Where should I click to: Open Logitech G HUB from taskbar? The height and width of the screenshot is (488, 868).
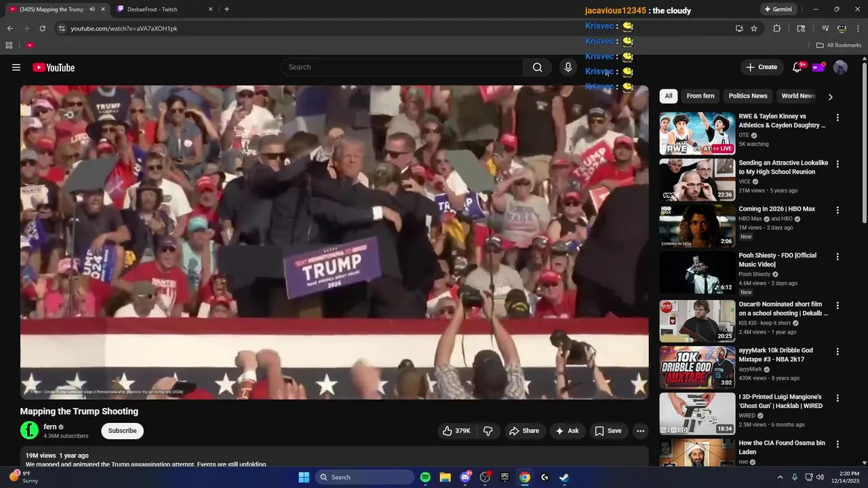click(x=545, y=477)
